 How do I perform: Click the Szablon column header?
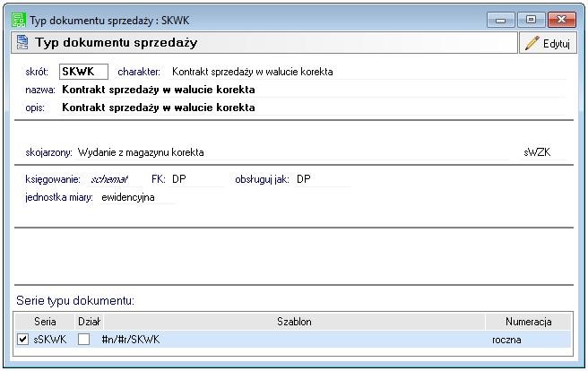pos(294,321)
